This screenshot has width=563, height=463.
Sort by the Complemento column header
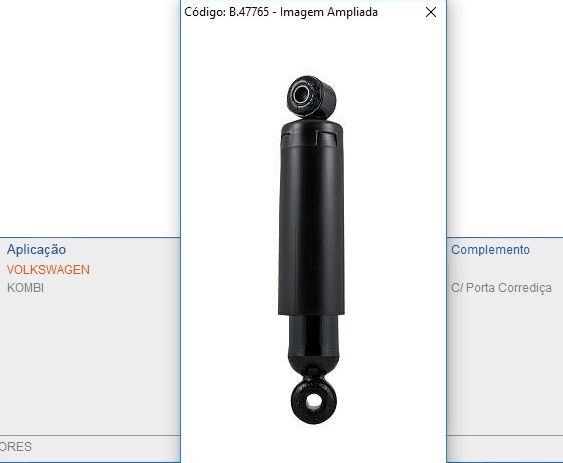tap(490, 250)
